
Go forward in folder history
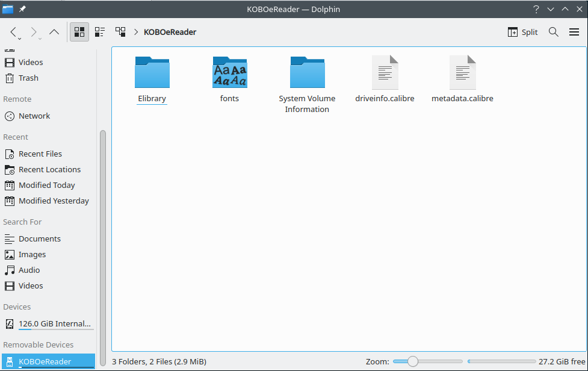(x=33, y=33)
